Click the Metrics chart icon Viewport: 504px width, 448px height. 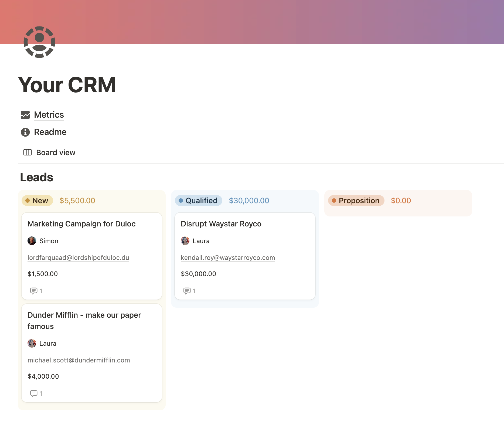click(25, 115)
